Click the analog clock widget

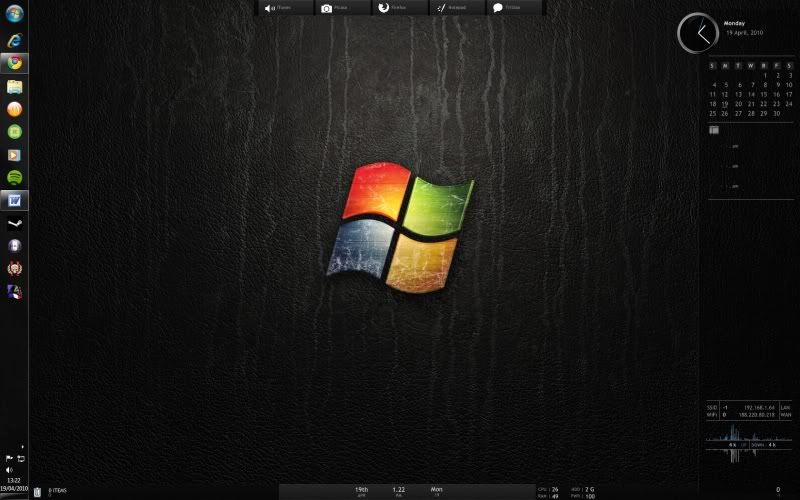(x=697, y=33)
